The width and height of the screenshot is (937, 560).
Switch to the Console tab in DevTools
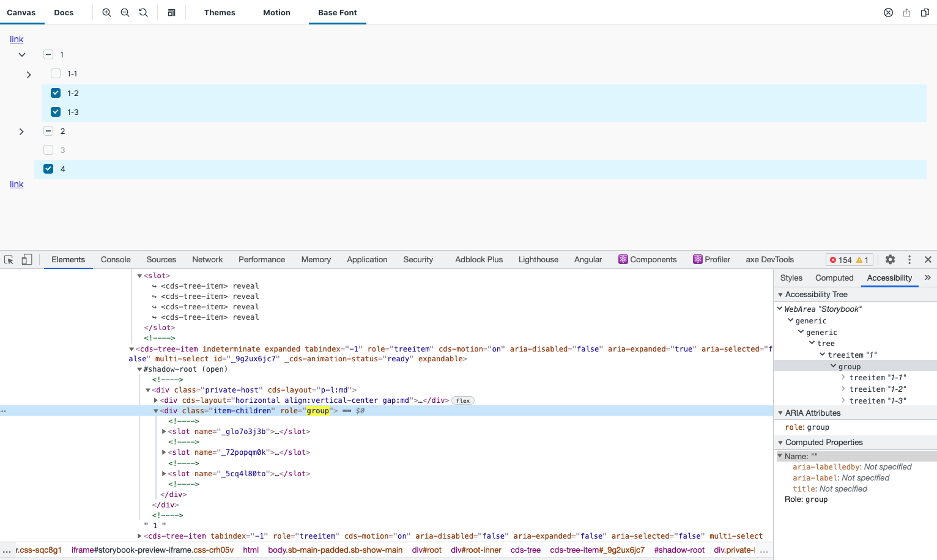(x=115, y=259)
